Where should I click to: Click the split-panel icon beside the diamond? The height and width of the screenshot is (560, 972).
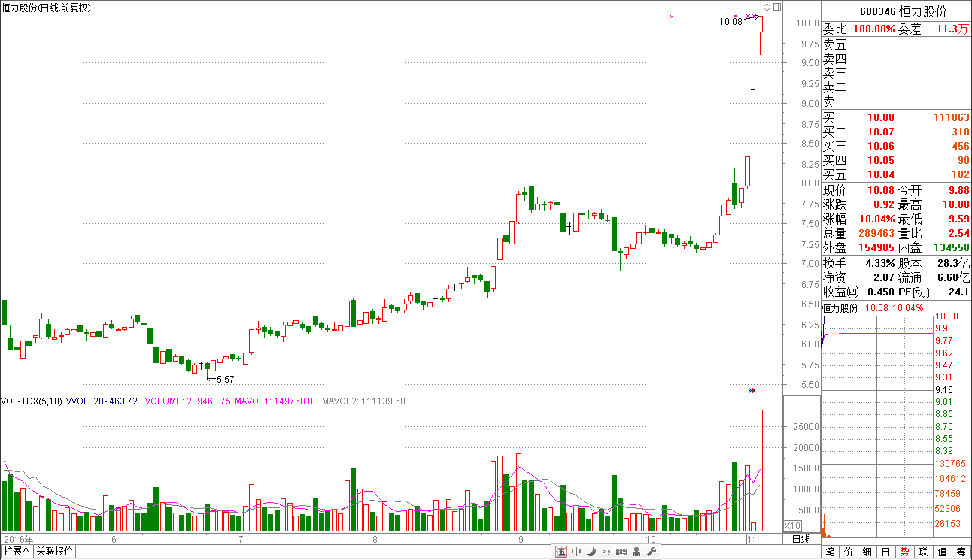click(776, 7)
